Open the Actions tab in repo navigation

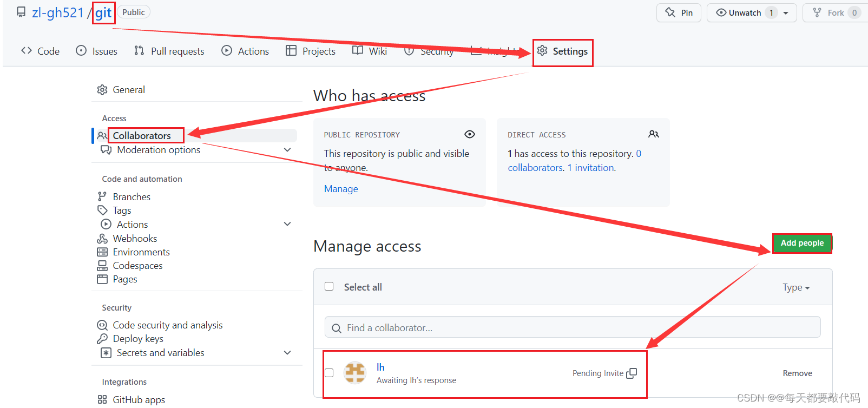[x=245, y=51]
